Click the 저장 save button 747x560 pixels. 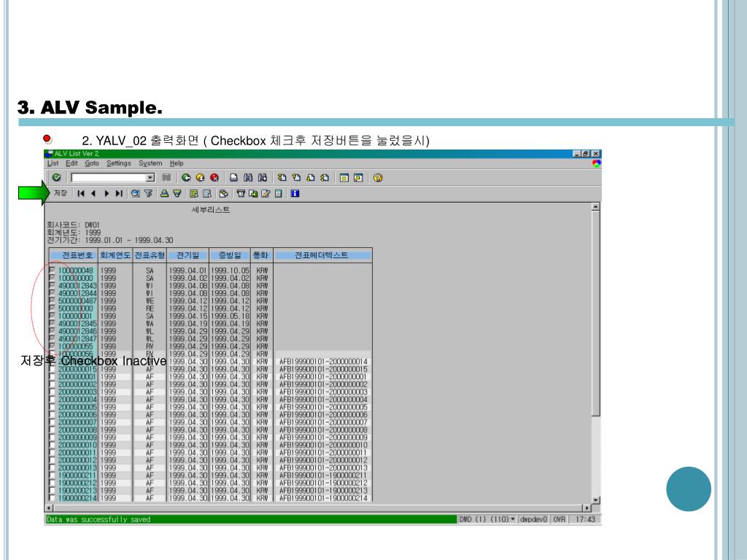tap(61, 193)
